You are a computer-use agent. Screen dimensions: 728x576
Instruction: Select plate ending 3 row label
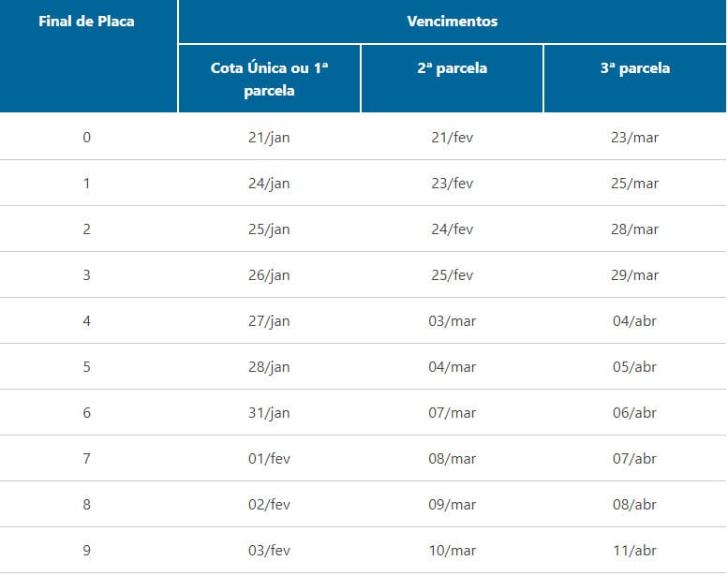(87, 274)
